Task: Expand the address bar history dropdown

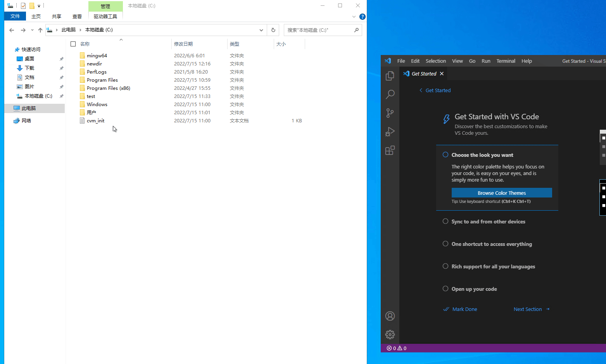Action: click(261, 30)
